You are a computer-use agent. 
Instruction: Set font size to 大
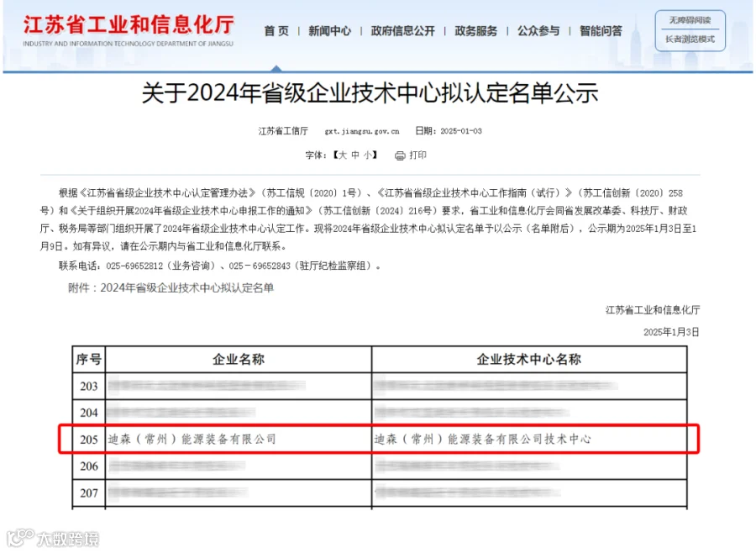(342, 155)
